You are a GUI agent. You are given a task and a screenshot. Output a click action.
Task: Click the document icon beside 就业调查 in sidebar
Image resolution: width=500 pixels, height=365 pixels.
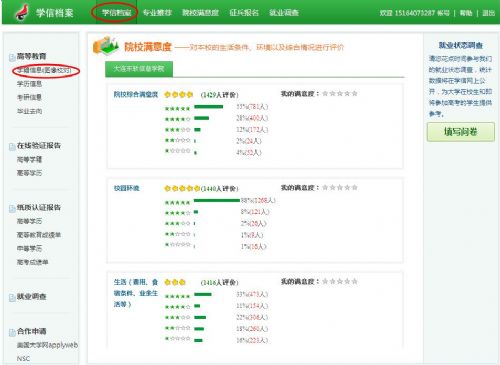pyautogui.click(x=12, y=297)
